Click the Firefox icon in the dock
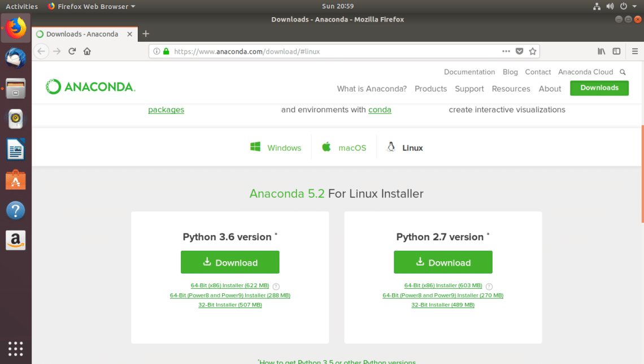 [x=16, y=28]
